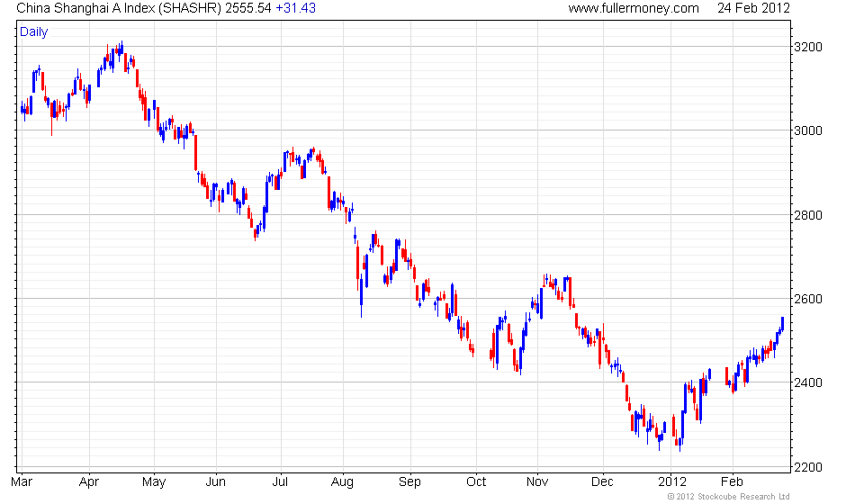Select the Mar month marker on time axis

22,482
